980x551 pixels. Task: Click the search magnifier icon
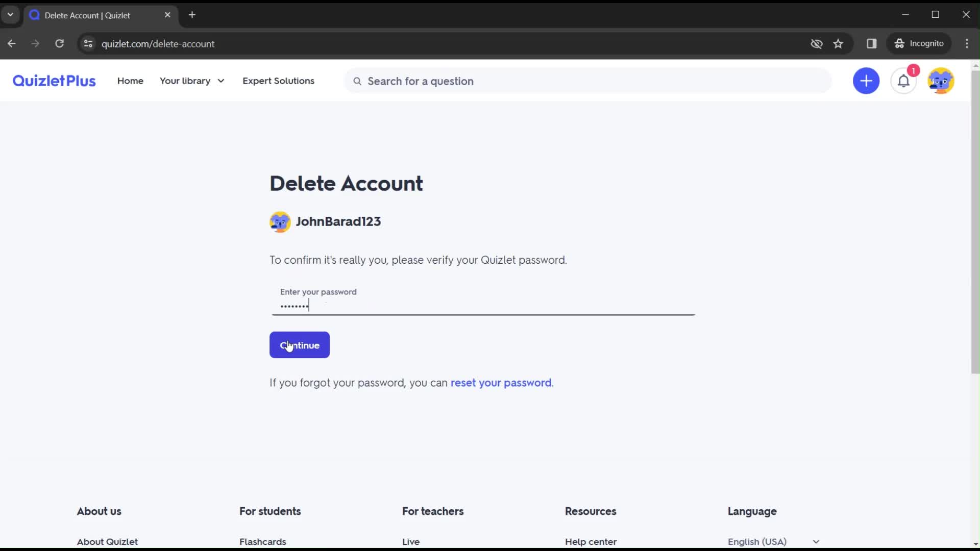[357, 81]
